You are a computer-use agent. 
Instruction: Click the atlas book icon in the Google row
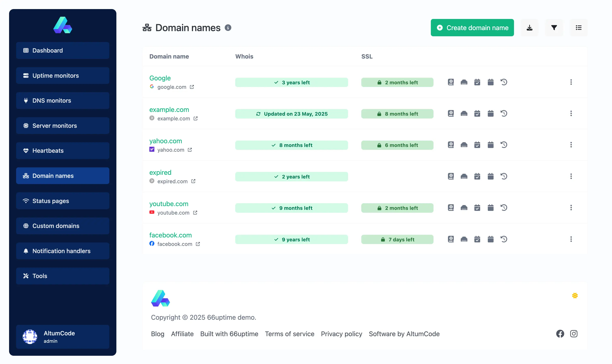tap(450, 82)
